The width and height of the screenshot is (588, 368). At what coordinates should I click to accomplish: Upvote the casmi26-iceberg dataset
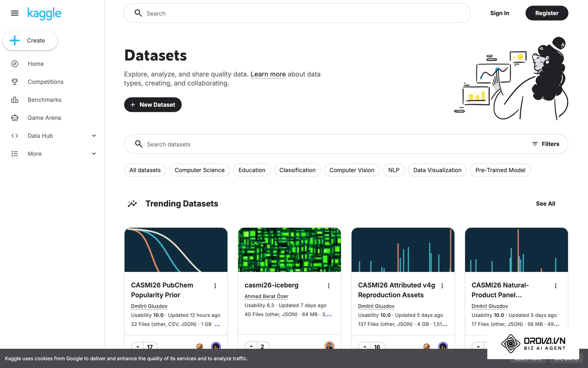[x=251, y=346]
